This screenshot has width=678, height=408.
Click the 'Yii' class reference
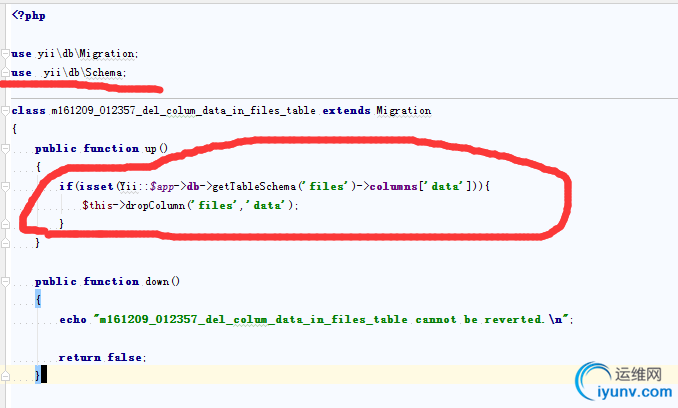click(x=127, y=186)
